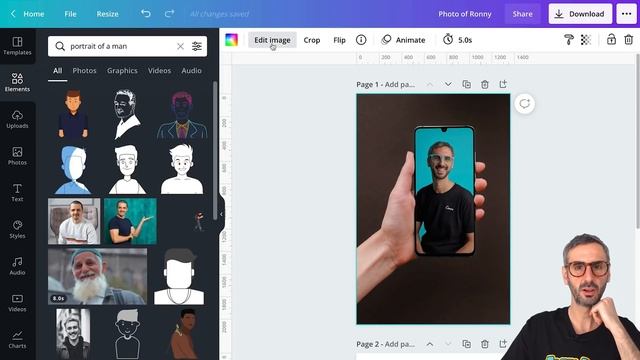640x360 pixels.
Task: Open the File menu
Action: pyautogui.click(x=70, y=13)
